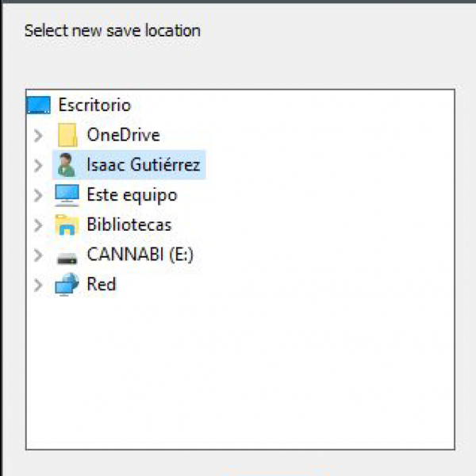The image size is (476, 476).
Task: Select the Escritorio label in tree
Action: click(x=94, y=106)
